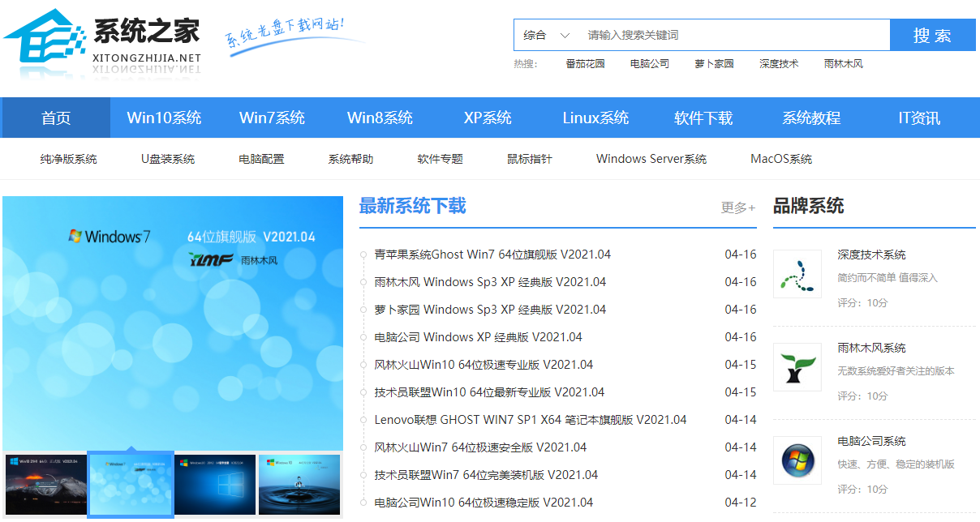
Task: Click the search keyword input field
Action: click(x=734, y=35)
